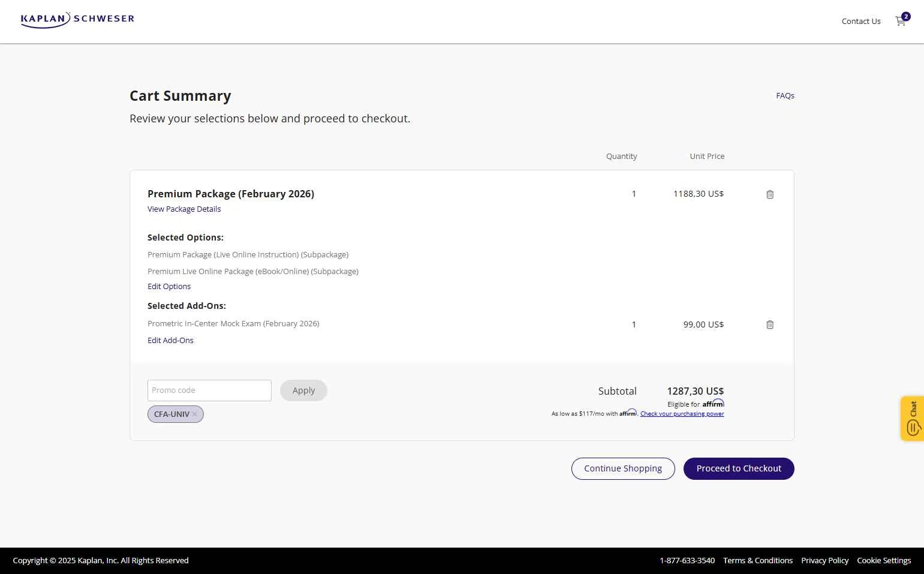Image resolution: width=924 pixels, height=574 pixels.
Task: Open Terms & Conditions in footer
Action: click(758, 560)
